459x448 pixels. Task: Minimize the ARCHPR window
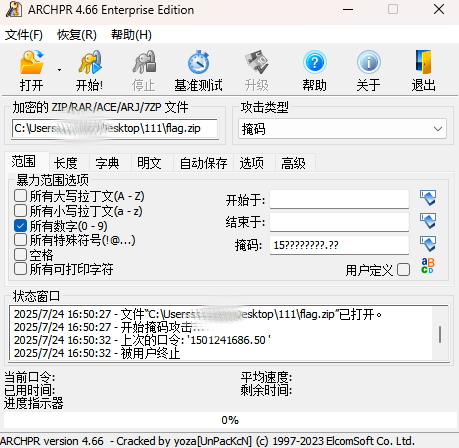348,10
